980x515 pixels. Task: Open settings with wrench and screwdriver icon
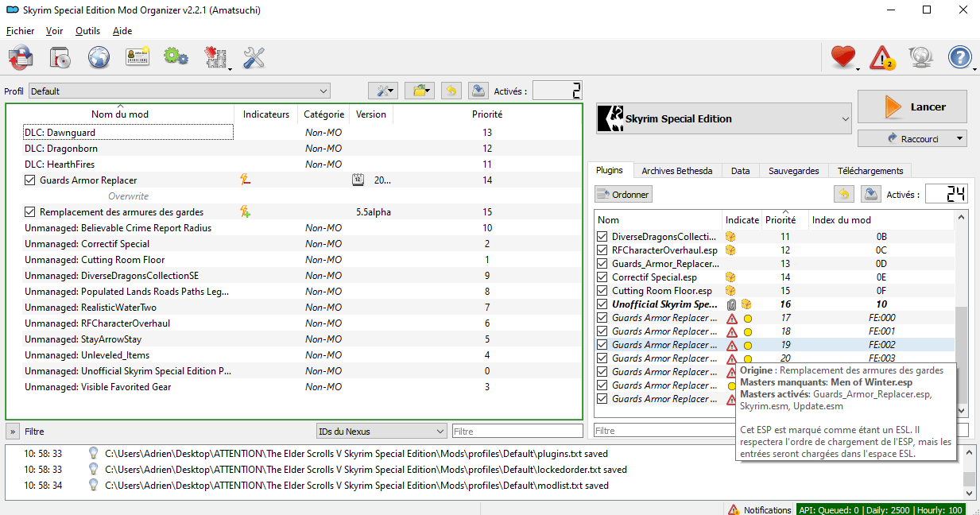click(254, 57)
